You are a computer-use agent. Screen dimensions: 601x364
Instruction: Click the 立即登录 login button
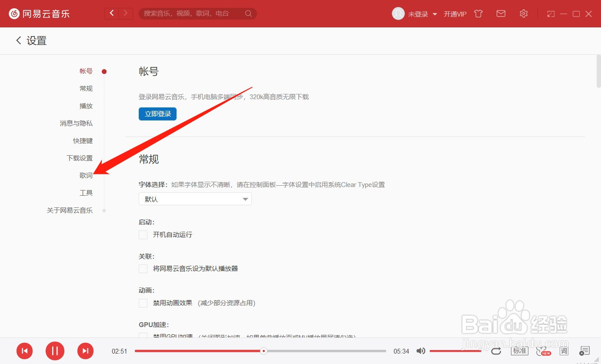[x=157, y=114]
